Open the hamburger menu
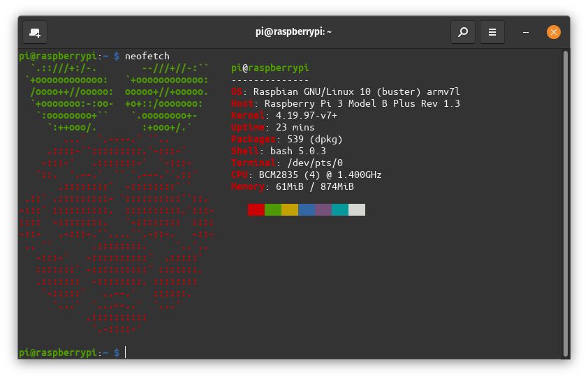Screen dimensions: 588x379 [x=492, y=32]
